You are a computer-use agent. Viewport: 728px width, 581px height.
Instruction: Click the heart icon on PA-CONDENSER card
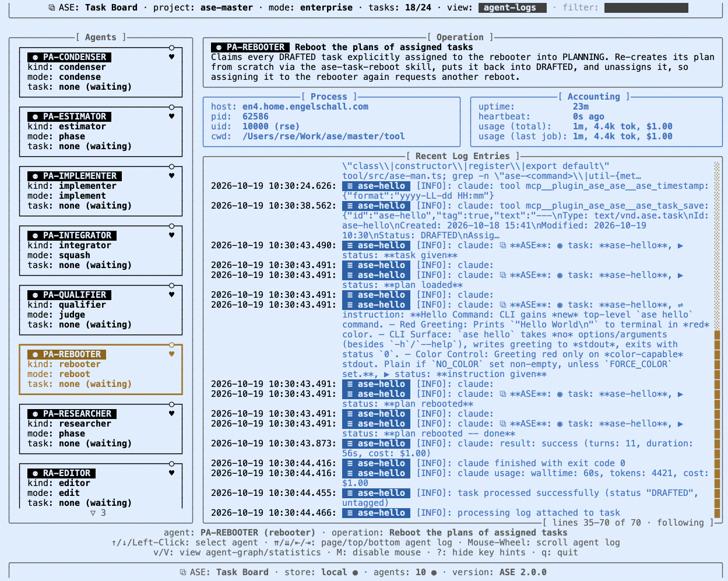point(171,57)
